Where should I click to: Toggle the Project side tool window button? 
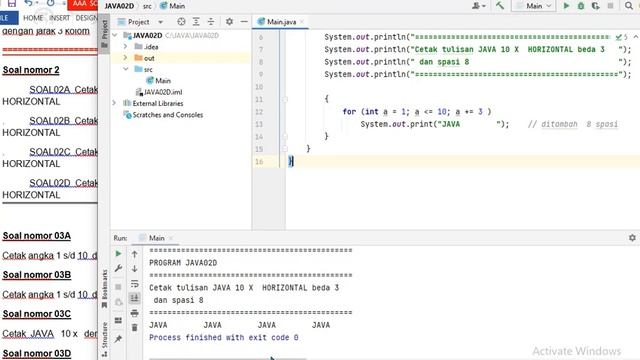[104, 33]
